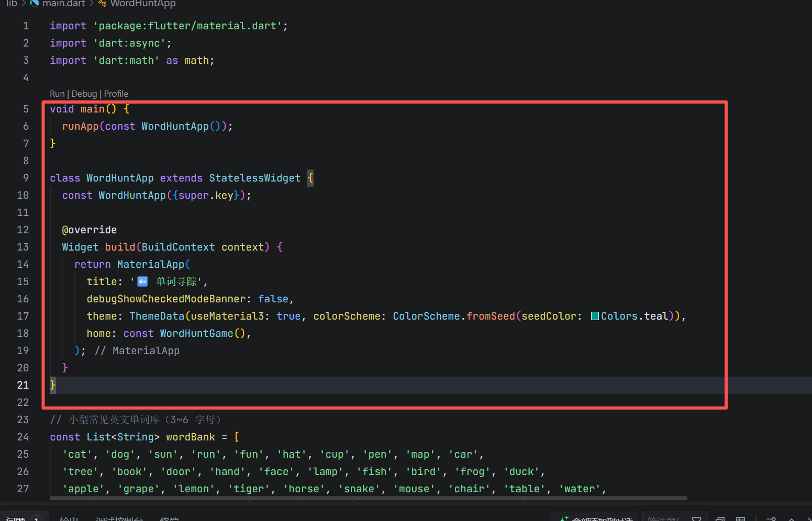Click the 'dart:async' import string

tap(129, 43)
